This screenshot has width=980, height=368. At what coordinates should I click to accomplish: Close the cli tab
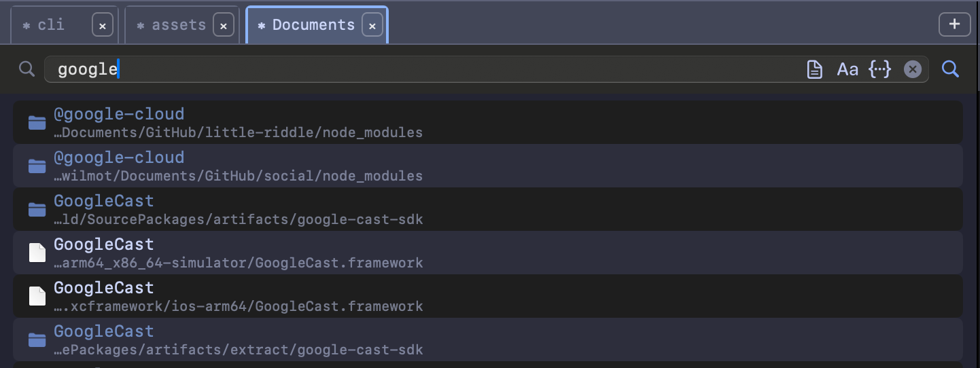[x=102, y=26]
